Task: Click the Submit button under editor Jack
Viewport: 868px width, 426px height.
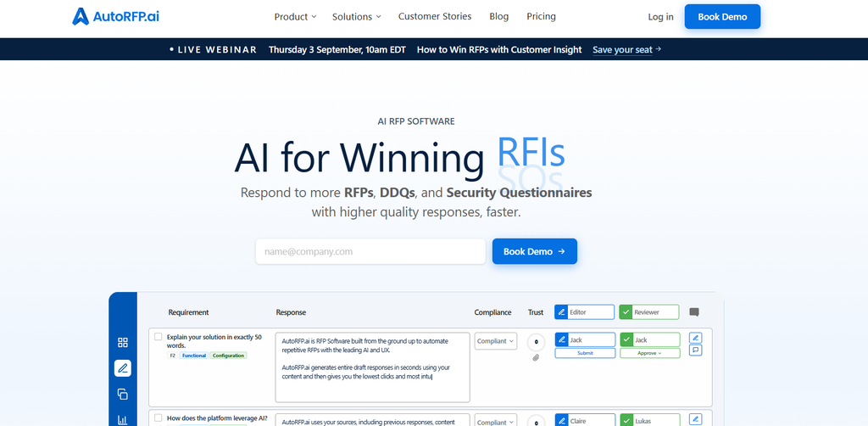Action: 585,353
